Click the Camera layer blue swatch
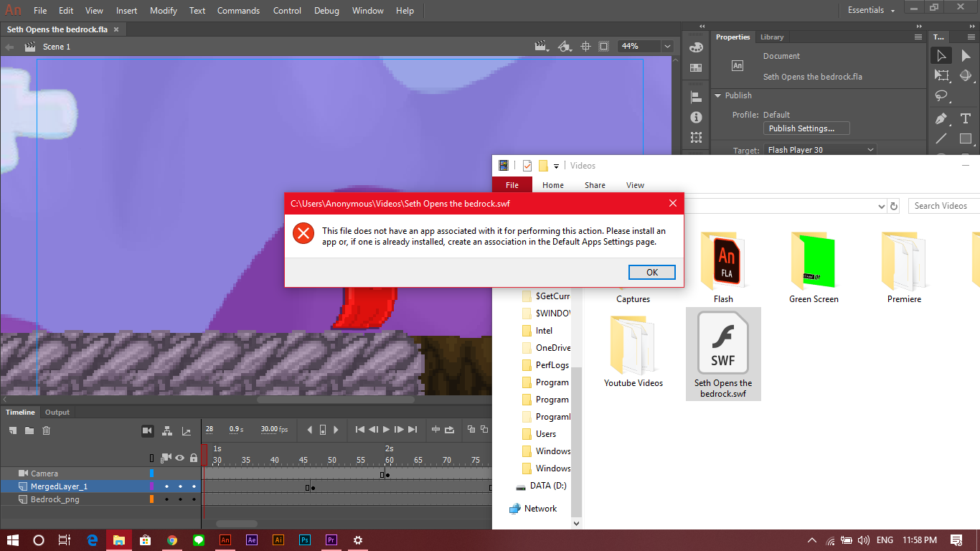The width and height of the screenshot is (980, 551). (x=151, y=474)
